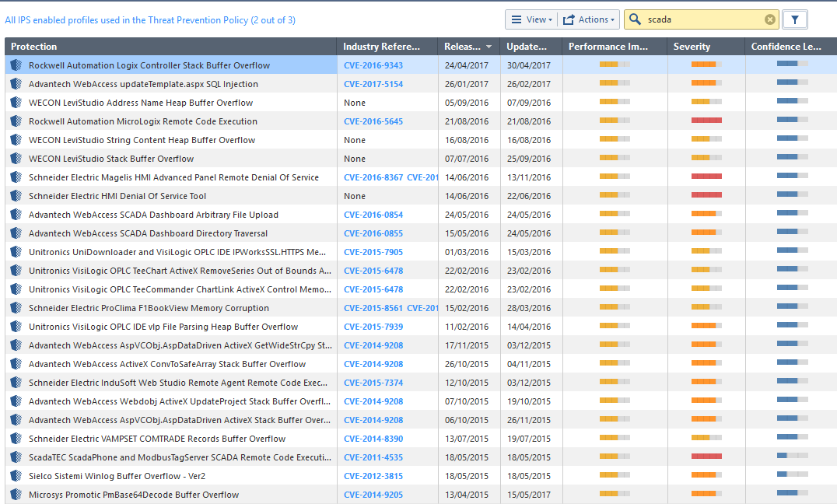
Task: Open CVE-2016-9343 reference link
Action: [373, 65]
